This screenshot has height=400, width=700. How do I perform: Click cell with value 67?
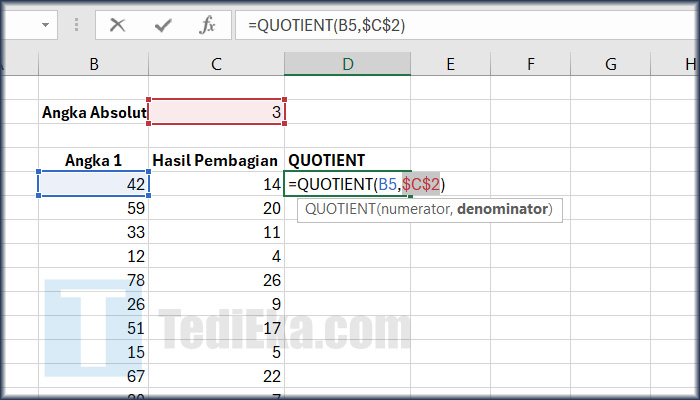click(93, 376)
